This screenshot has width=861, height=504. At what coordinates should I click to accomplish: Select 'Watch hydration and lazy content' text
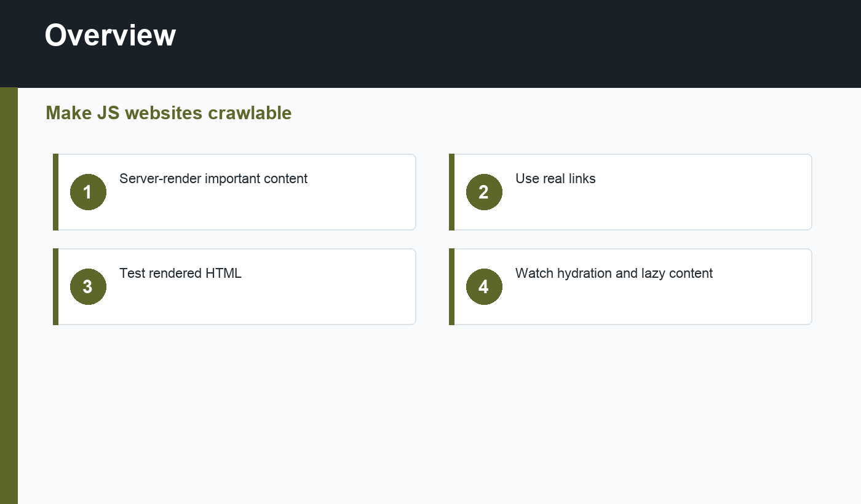[614, 273]
